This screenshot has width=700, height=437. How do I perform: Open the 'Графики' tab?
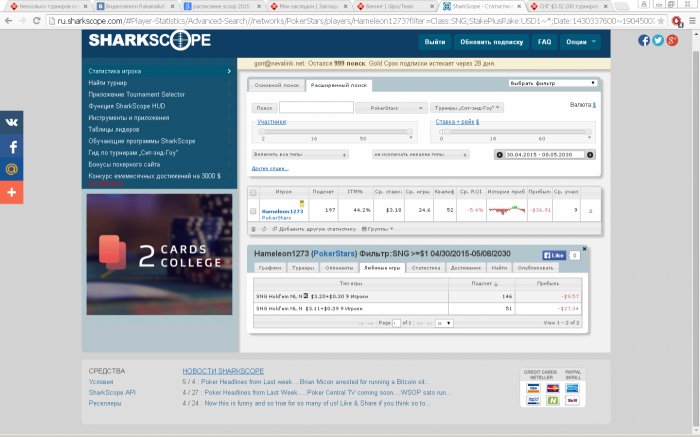[270, 268]
